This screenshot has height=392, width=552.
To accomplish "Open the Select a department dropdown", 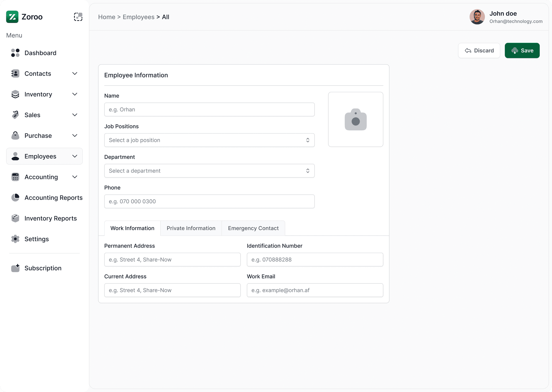I will pyautogui.click(x=209, y=171).
